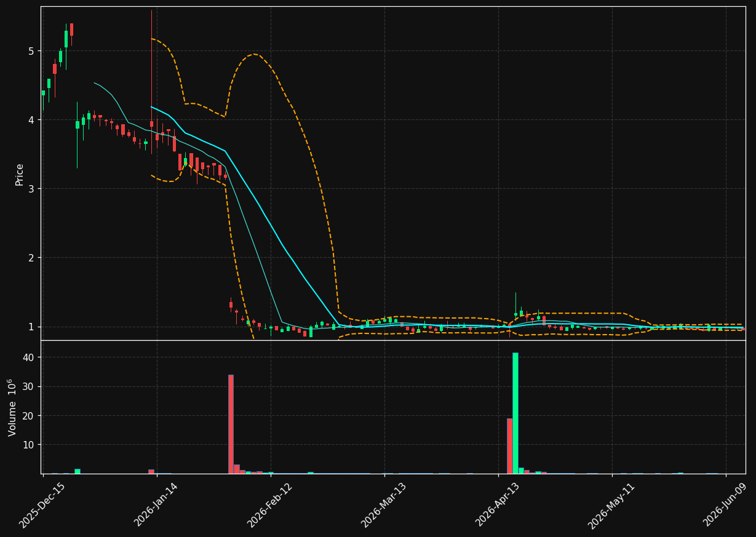Click the small green volume bar in late December

[x=78, y=471]
